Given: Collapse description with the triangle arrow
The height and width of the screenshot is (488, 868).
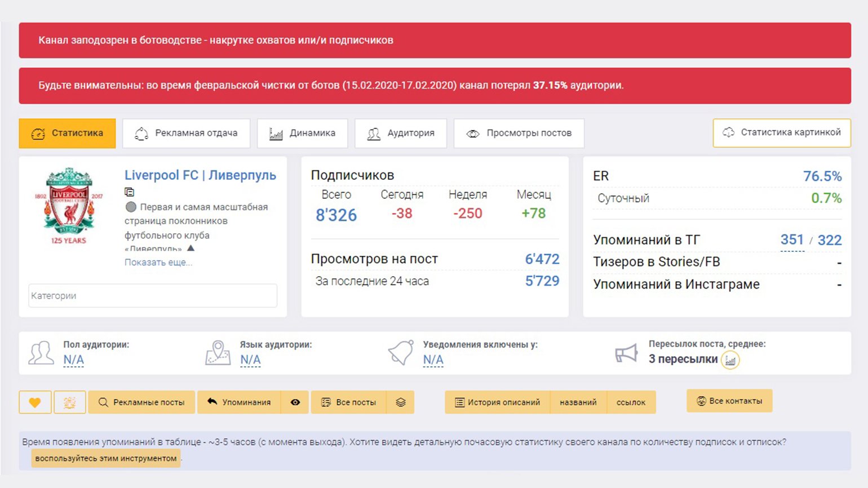Looking at the screenshot, I should 191,248.
